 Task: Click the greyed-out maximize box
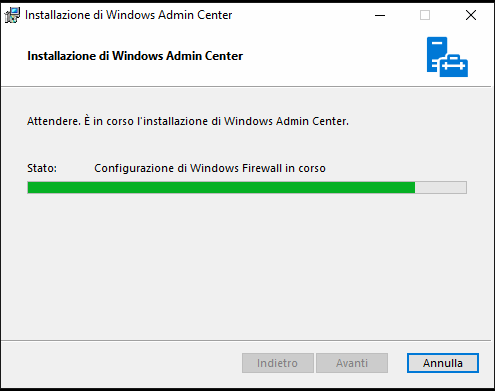point(425,15)
